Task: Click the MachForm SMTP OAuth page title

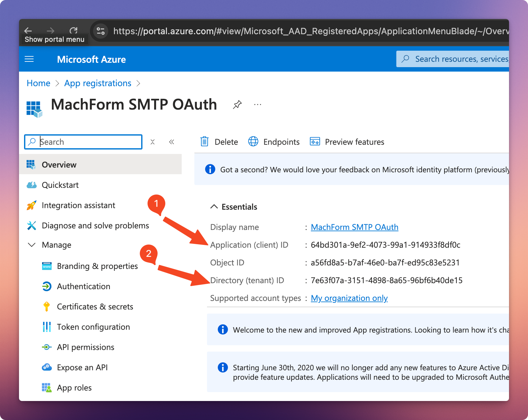Action: (x=134, y=105)
